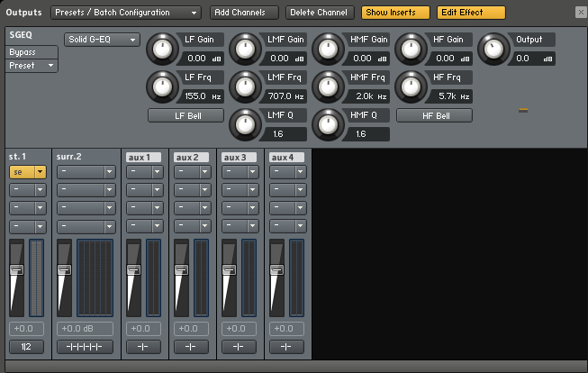Click the HF Frq 5.7k Hz value
The width and height of the screenshot is (588, 373).
(451, 96)
